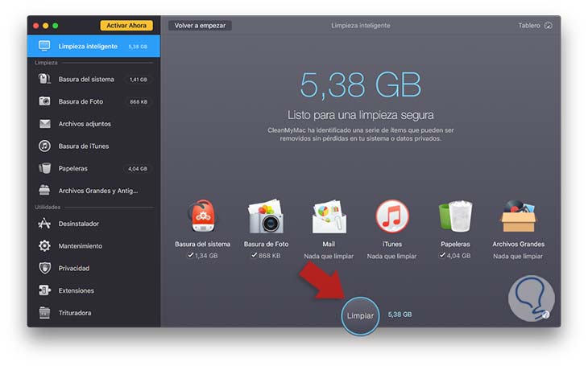
Task: Click the 5,38 GB badge in the sidebar
Action: tap(138, 47)
